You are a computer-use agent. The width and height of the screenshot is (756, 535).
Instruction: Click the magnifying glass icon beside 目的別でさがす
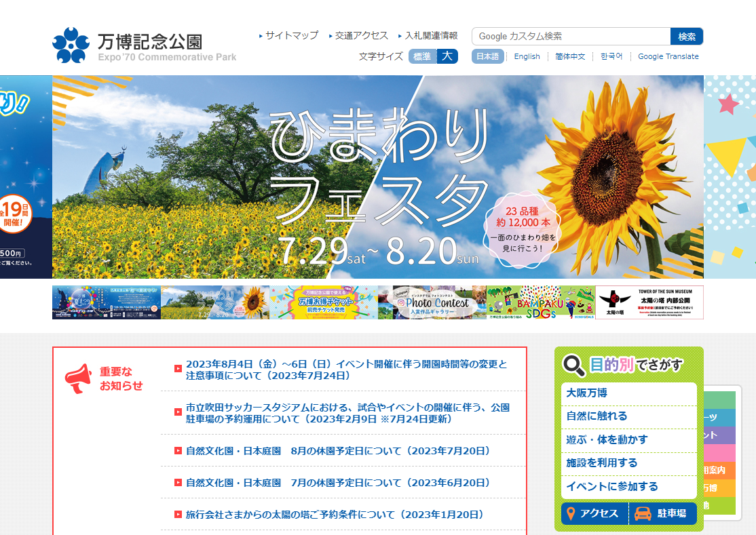[x=574, y=365]
